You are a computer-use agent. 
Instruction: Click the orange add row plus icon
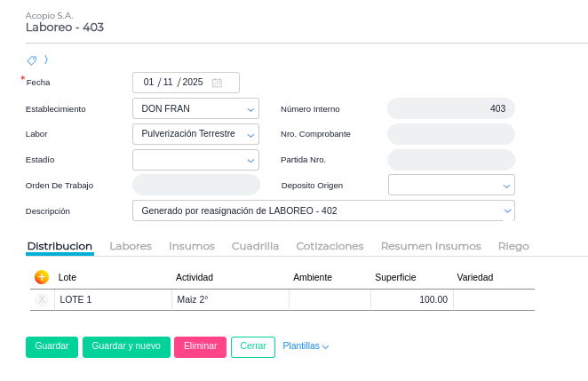42,277
